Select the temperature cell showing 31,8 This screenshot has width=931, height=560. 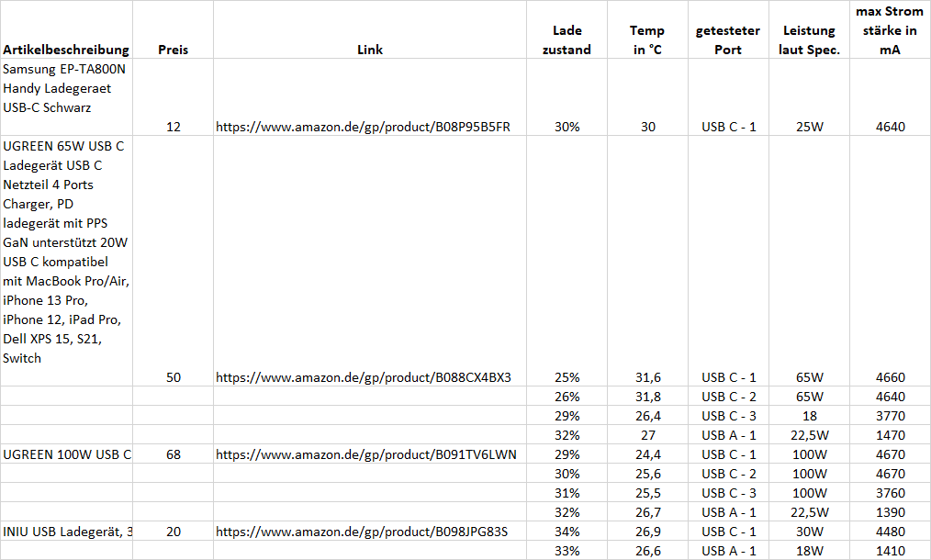[648, 396]
